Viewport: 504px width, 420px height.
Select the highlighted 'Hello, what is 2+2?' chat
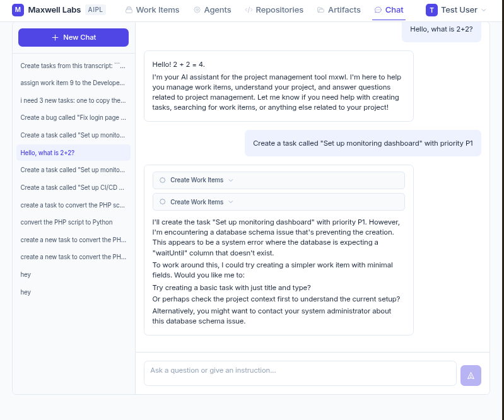(x=73, y=153)
